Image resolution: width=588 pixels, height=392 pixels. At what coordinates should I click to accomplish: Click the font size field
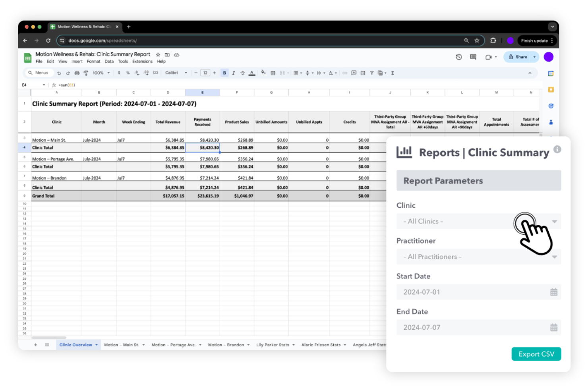coord(205,73)
